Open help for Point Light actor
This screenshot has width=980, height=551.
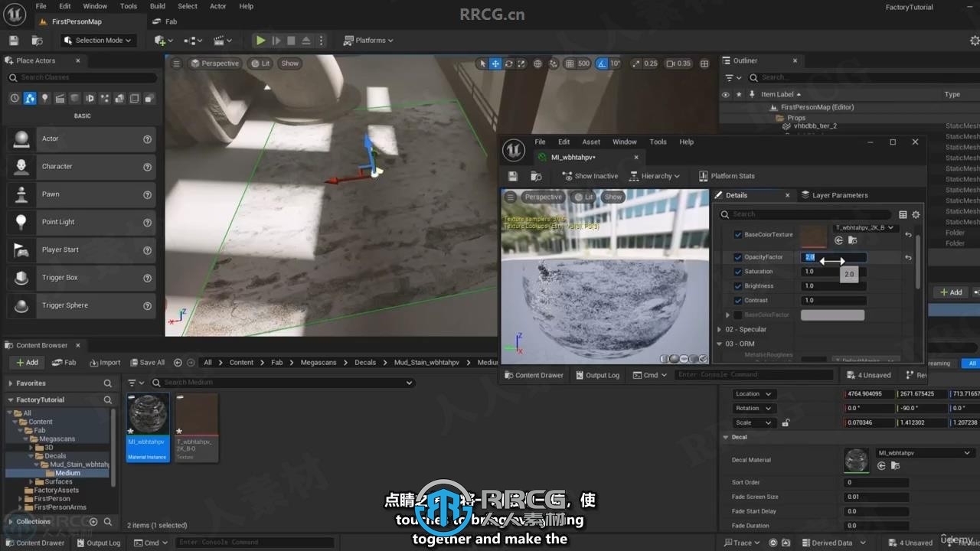(x=147, y=222)
